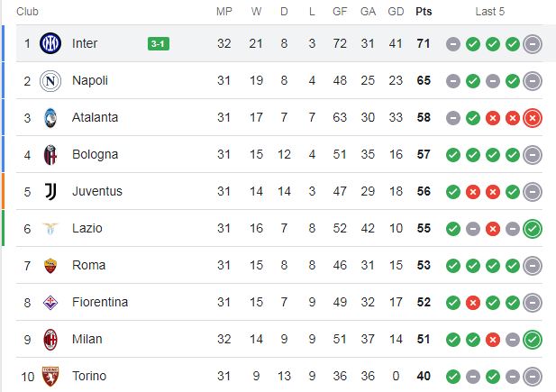
Task: Open the Juventus team name link
Action: 97,191
